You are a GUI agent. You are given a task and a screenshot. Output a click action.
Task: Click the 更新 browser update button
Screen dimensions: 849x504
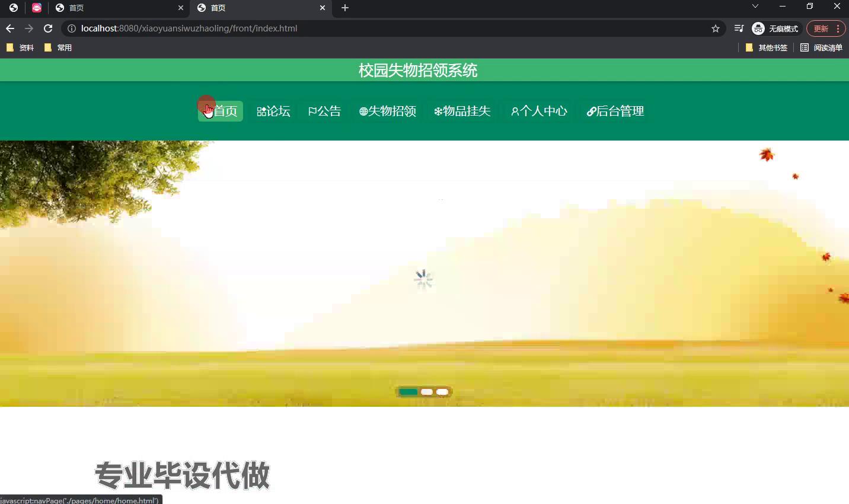pyautogui.click(x=821, y=28)
